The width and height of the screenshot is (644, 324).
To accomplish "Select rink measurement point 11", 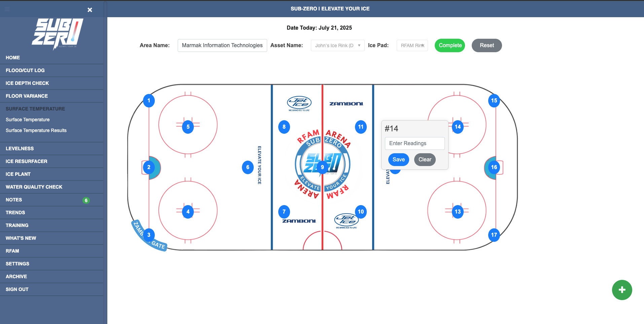I will point(361,127).
